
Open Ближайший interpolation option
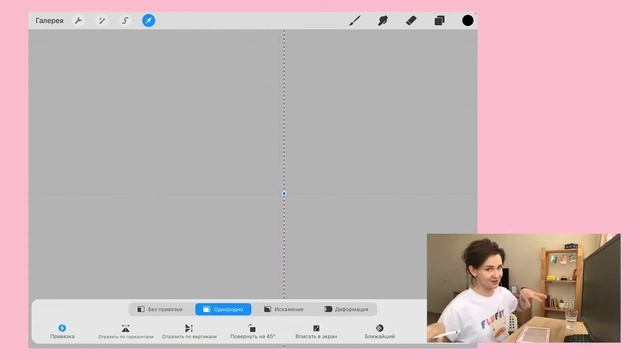[x=380, y=331]
